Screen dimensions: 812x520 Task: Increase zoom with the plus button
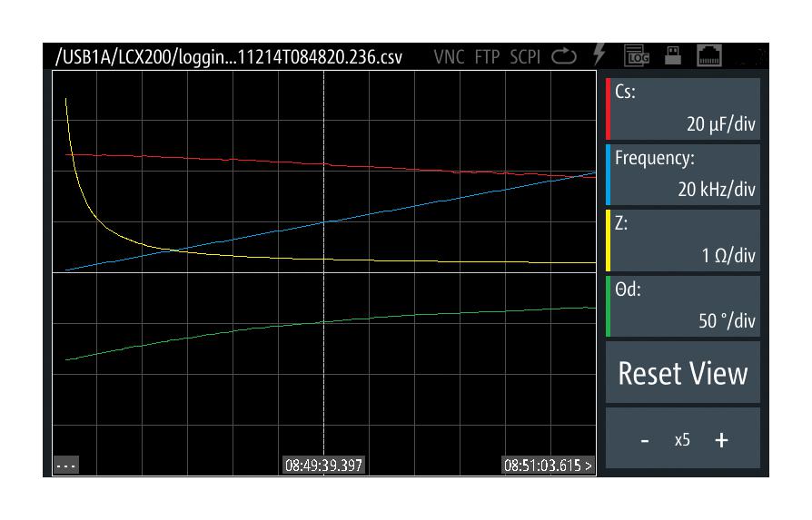(x=721, y=440)
